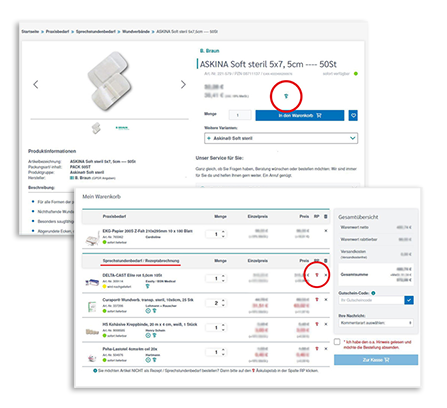Remove Curapor Wundverband item from the cart
This screenshot has width=447, height=408.
click(x=326, y=299)
